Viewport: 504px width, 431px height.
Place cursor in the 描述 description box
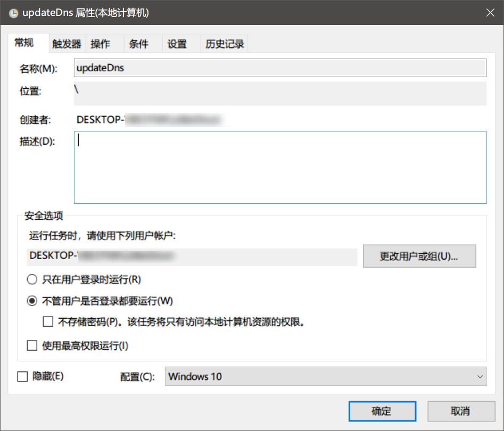pos(279,167)
